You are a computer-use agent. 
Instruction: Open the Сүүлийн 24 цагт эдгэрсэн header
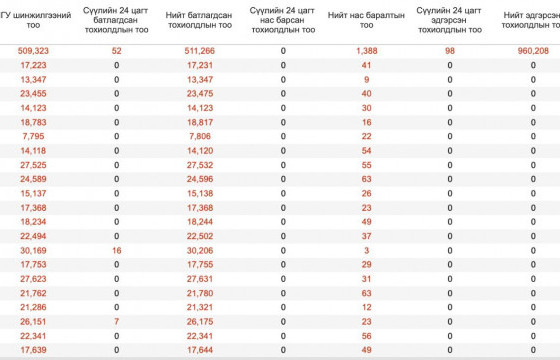tap(449, 20)
